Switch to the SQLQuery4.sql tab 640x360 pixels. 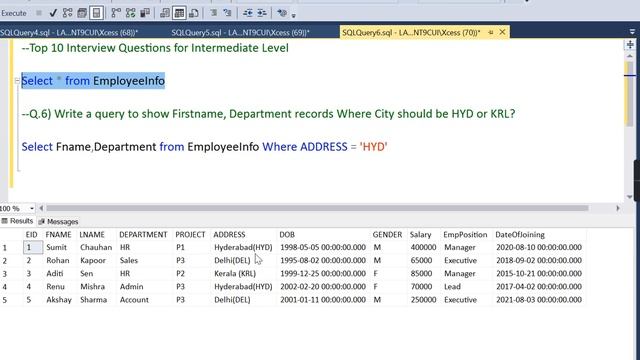(x=69, y=32)
